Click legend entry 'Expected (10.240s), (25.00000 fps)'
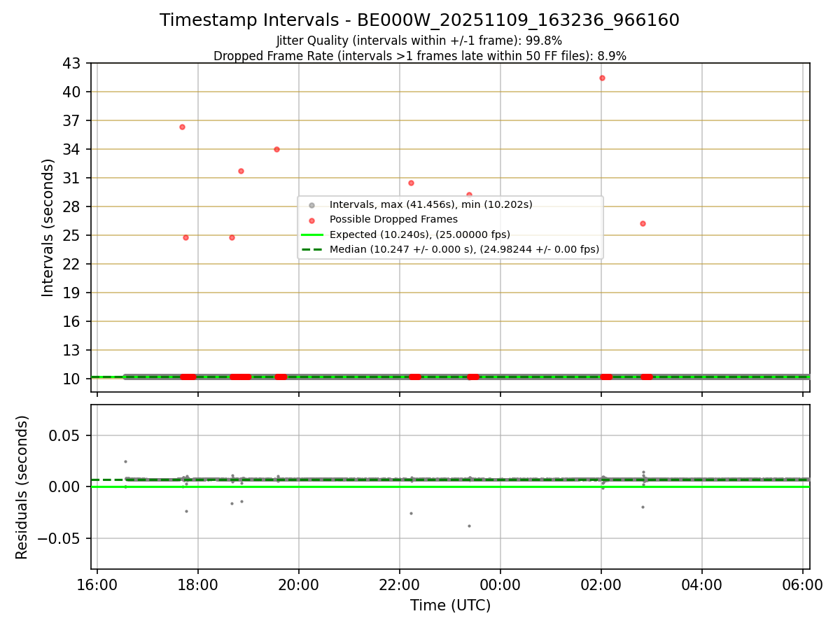 pos(420,234)
